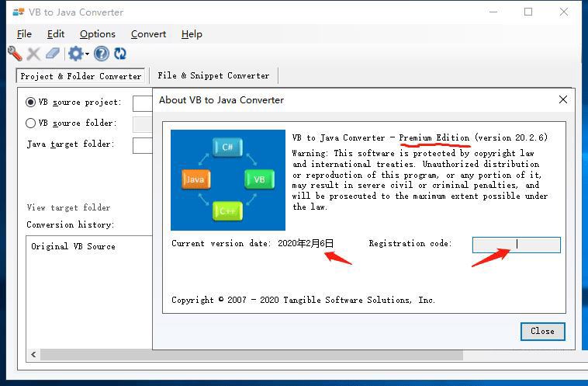
Task: Click the blue refresh arrows toolbar icon
Action: (x=120, y=54)
